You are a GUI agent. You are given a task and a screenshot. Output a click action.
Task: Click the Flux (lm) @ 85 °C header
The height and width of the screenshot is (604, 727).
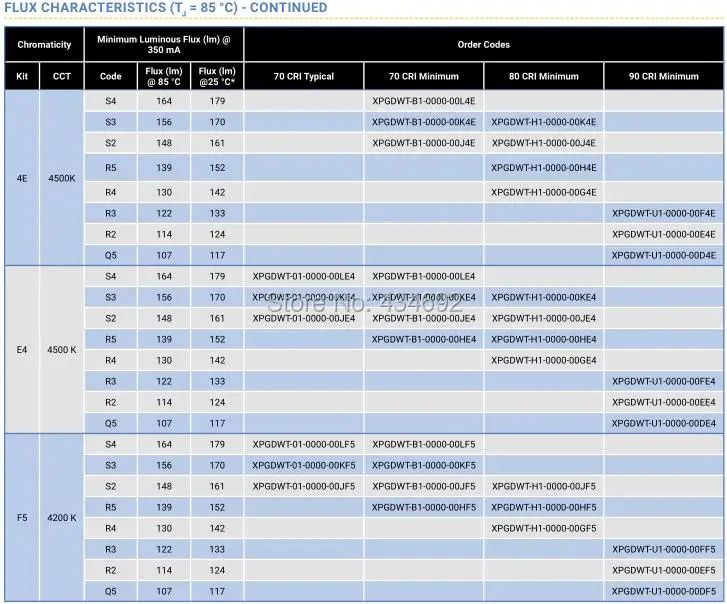pyautogui.click(x=164, y=76)
